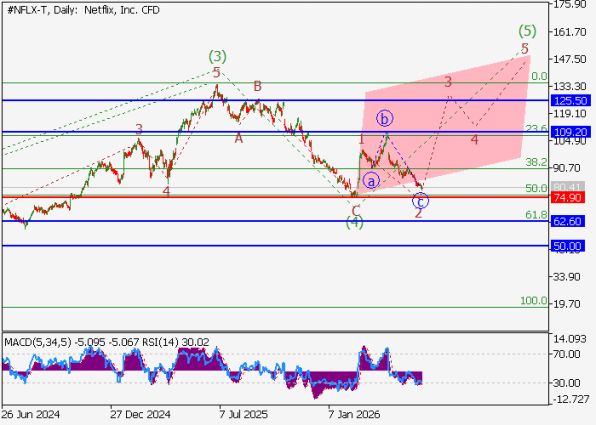Click the Fibonacci 38.2 level label
The image size is (596, 425).
(536, 162)
